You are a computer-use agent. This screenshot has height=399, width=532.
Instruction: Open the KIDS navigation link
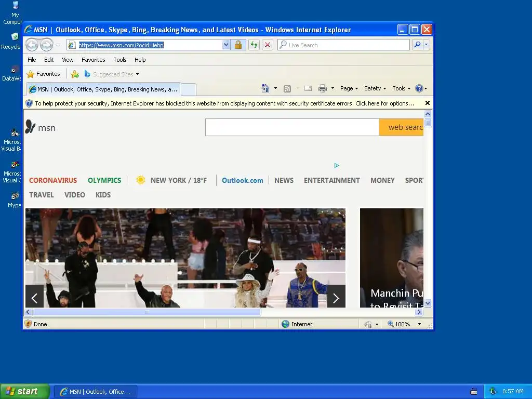click(x=103, y=195)
